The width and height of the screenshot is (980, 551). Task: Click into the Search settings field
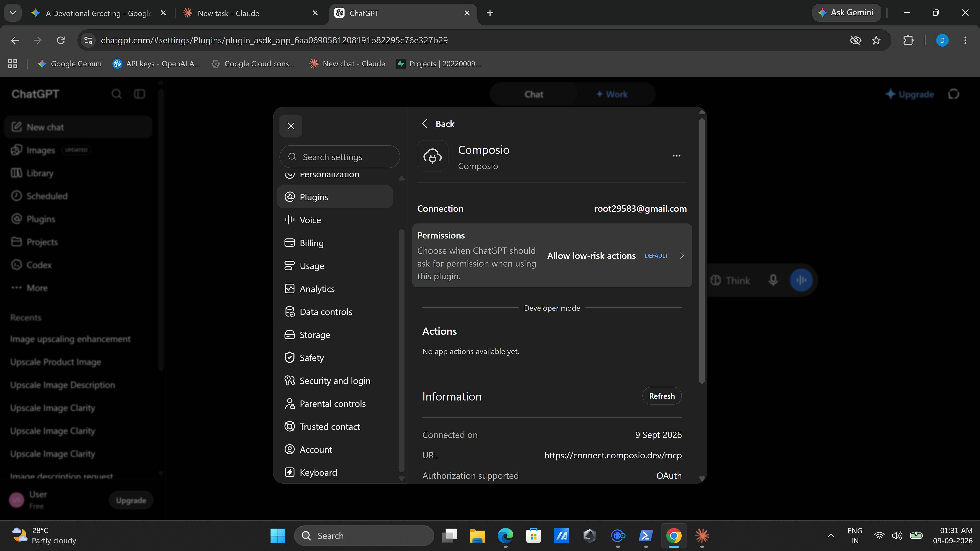pyautogui.click(x=339, y=157)
